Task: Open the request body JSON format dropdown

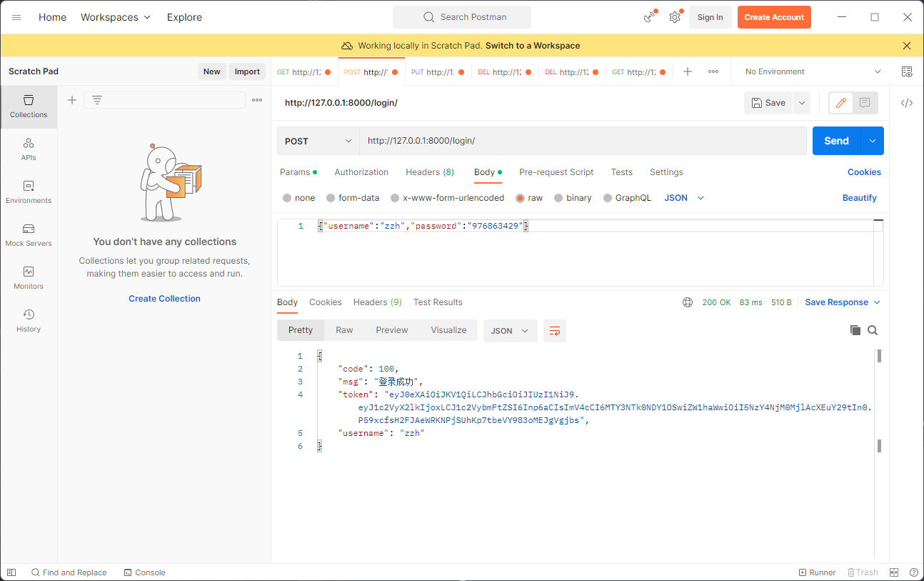Action: 684,198
